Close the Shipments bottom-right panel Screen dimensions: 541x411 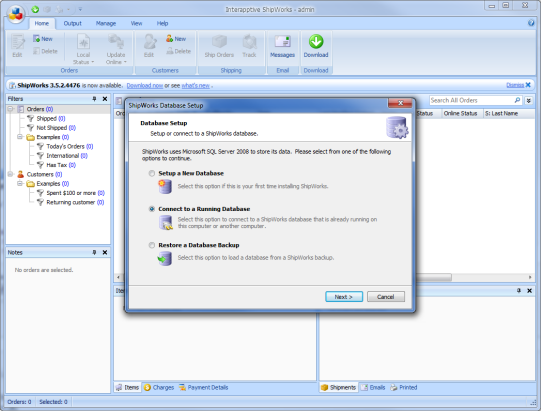click(x=530, y=291)
